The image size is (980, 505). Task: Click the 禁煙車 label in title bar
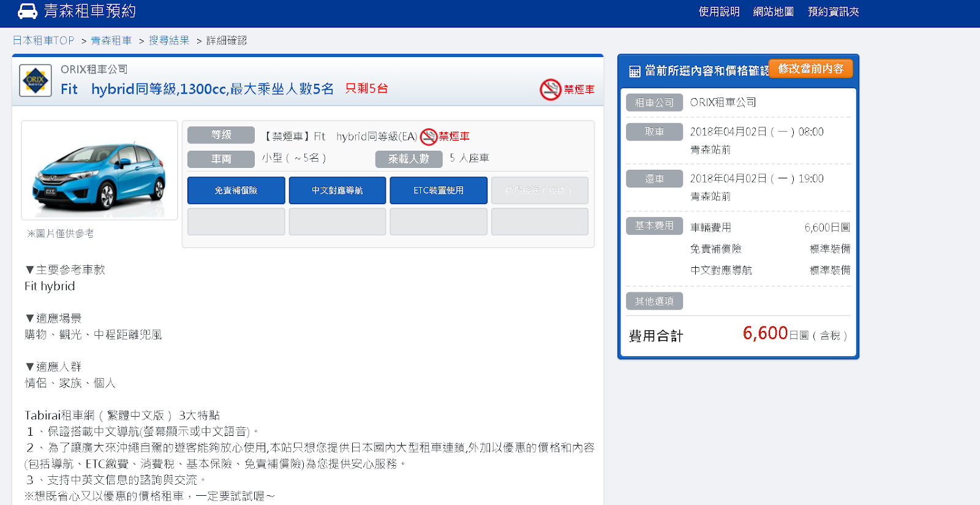click(579, 89)
